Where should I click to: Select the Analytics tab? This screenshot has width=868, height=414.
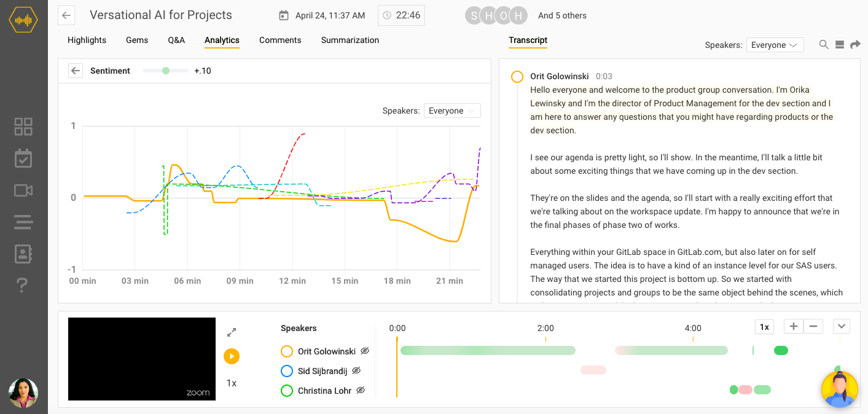click(222, 40)
